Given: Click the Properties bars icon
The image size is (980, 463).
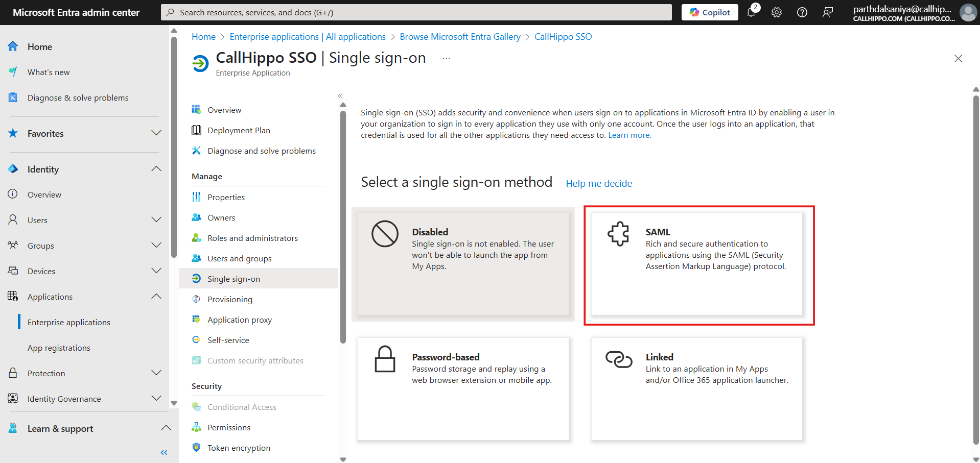Looking at the screenshot, I should click(196, 197).
